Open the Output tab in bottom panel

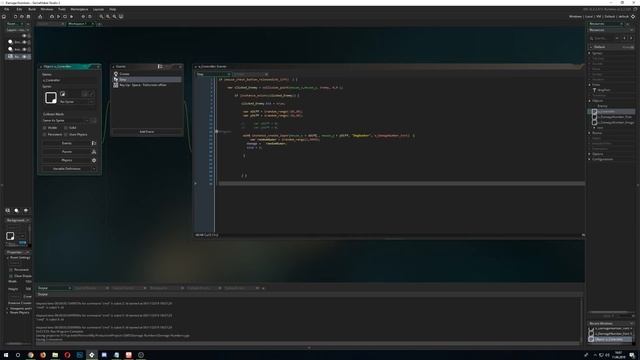(54, 288)
